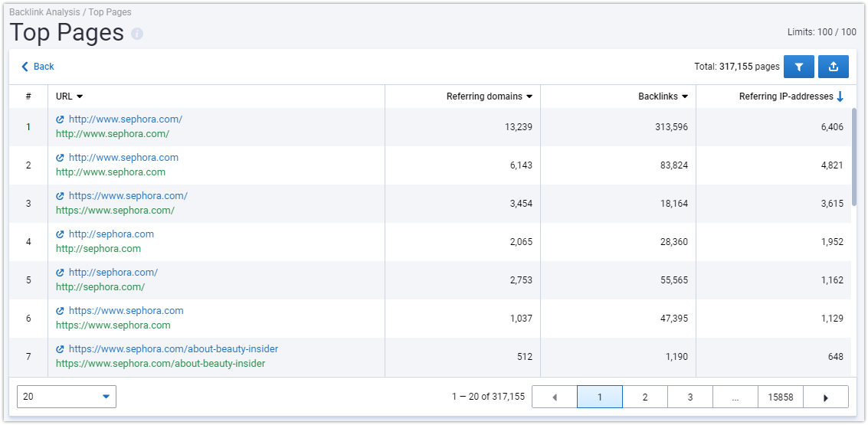Click referring domains value 2,753
868x425 pixels.
[x=521, y=280]
